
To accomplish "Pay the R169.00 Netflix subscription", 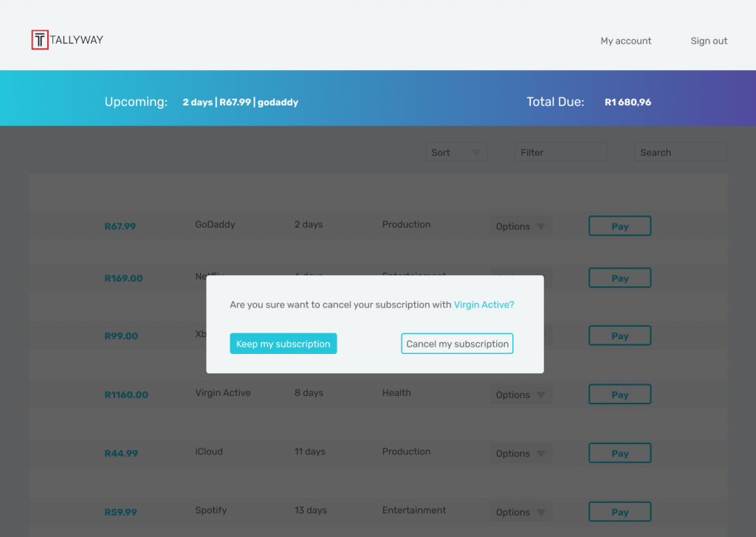I will coord(619,278).
